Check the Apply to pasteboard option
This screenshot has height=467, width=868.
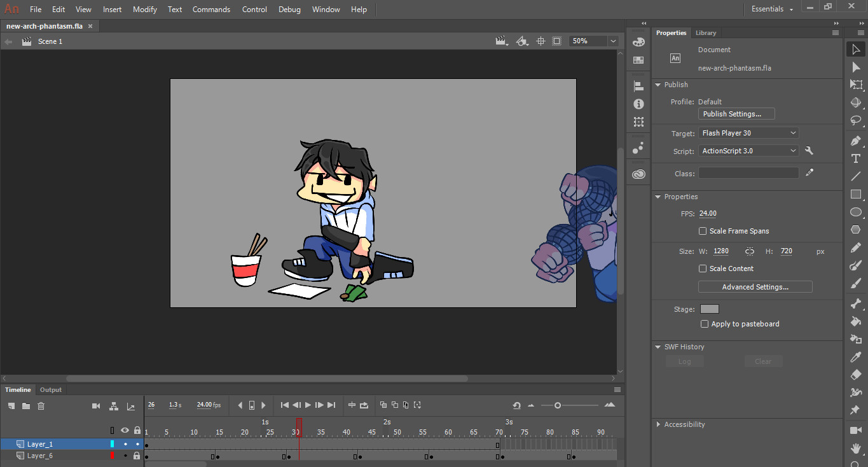point(704,324)
